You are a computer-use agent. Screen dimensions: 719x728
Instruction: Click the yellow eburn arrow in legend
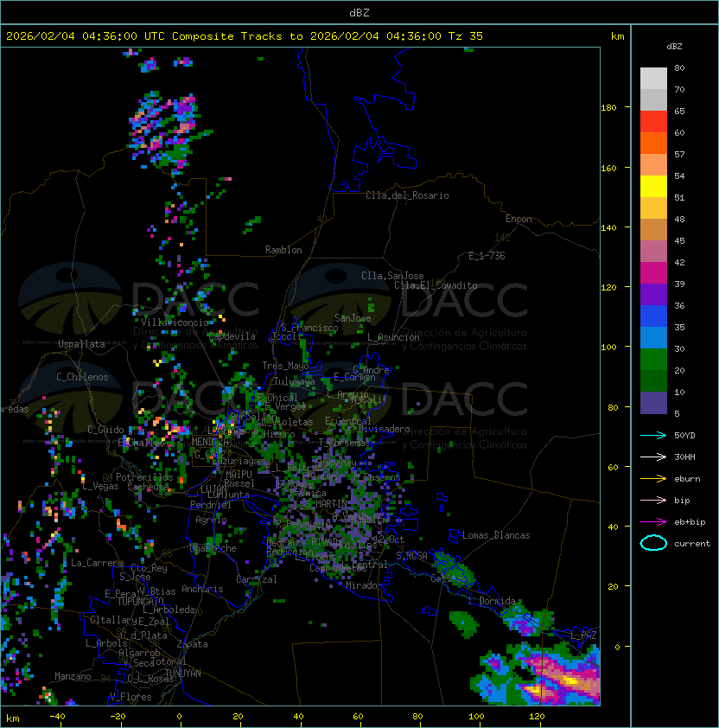653,478
